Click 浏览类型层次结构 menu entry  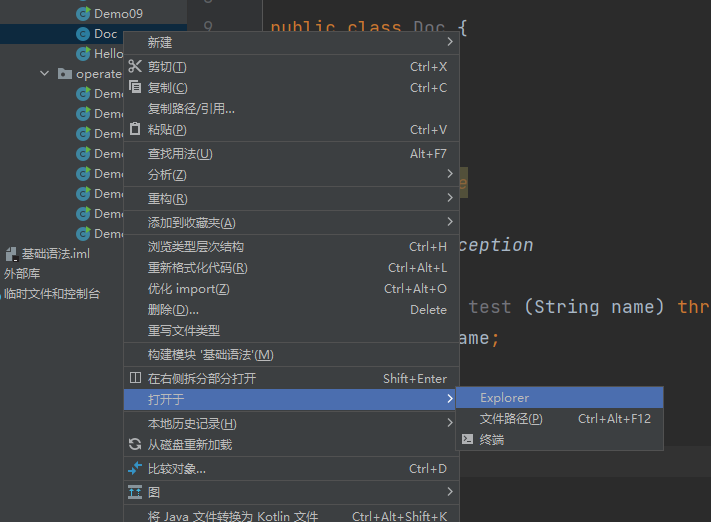(291, 247)
